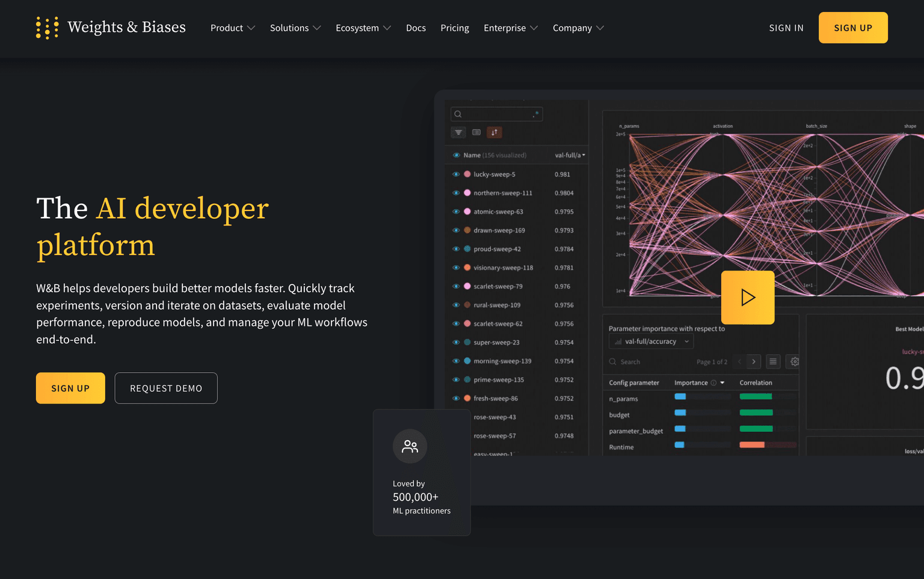Open the val-full/accuracy dropdown
The height and width of the screenshot is (579, 924).
click(651, 342)
